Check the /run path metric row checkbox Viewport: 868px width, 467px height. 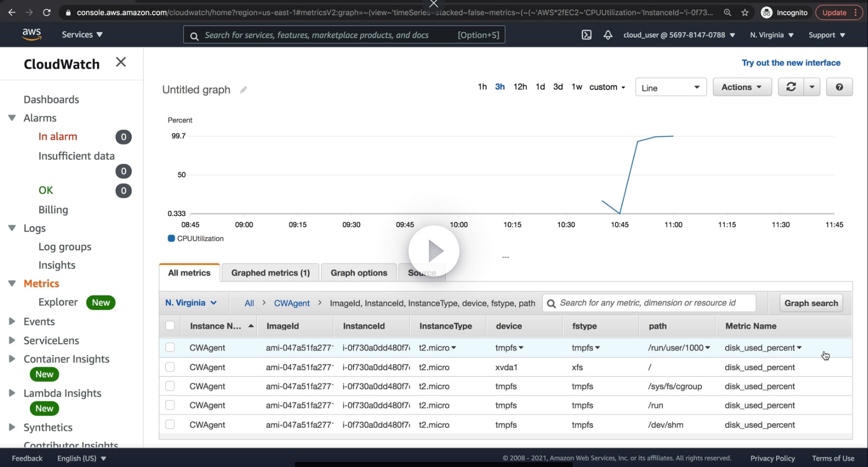coord(170,406)
